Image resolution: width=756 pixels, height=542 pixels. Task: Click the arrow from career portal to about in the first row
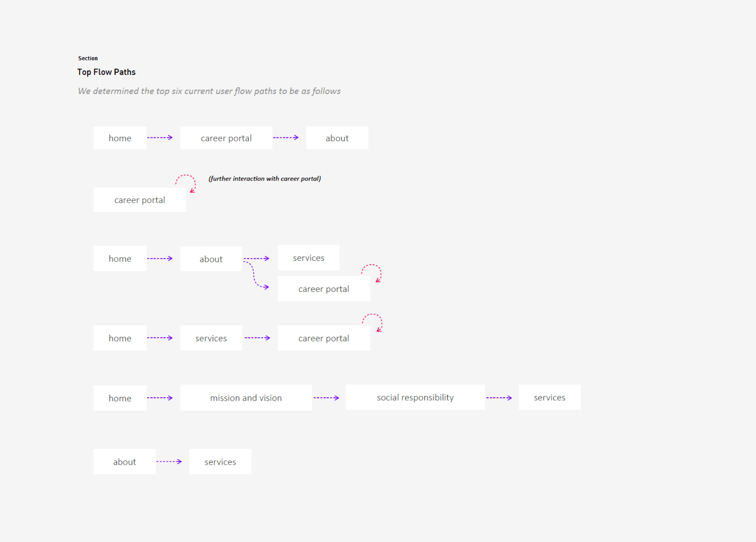(286, 138)
